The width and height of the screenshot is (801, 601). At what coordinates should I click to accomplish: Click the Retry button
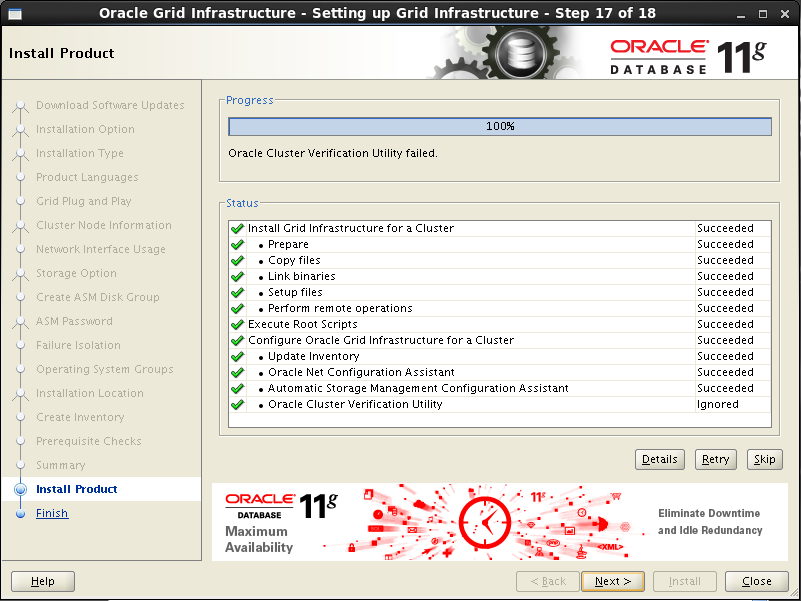[x=715, y=459]
